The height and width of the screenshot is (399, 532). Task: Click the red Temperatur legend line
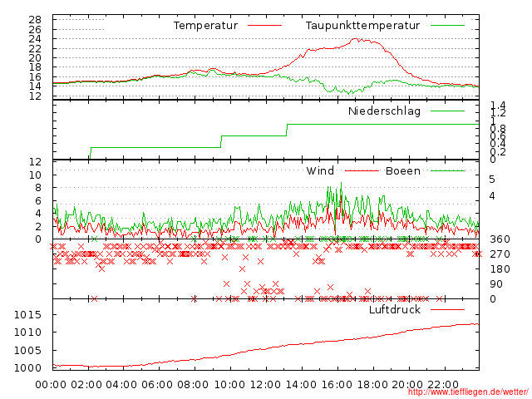[264, 26]
